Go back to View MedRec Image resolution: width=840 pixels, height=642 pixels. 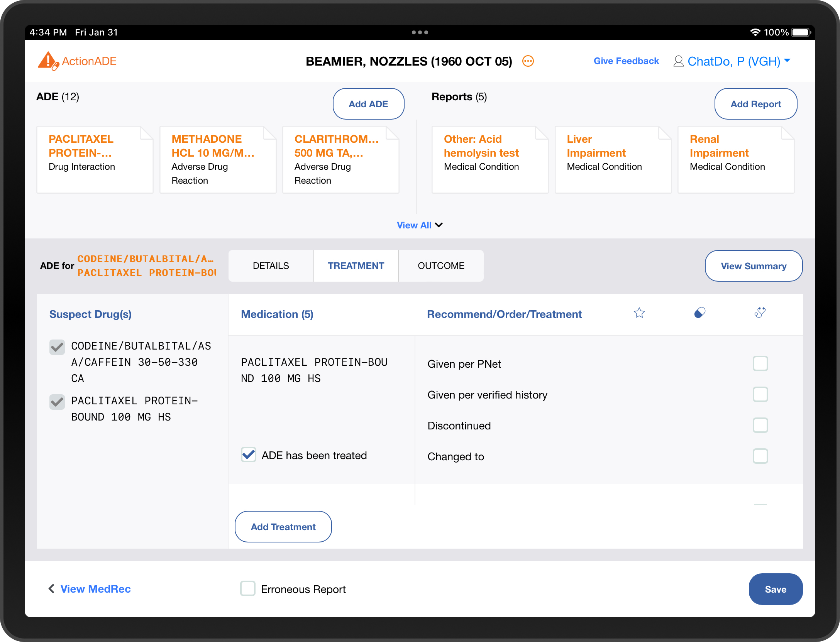[x=95, y=589]
